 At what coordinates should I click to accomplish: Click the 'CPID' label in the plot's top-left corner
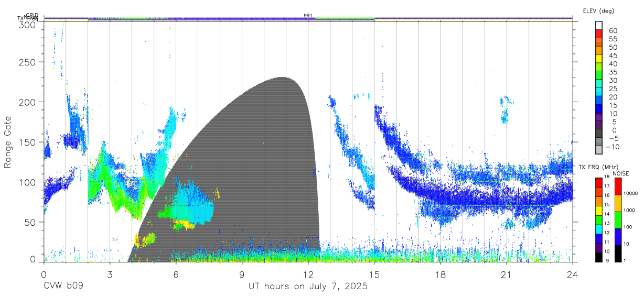(x=31, y=15)
